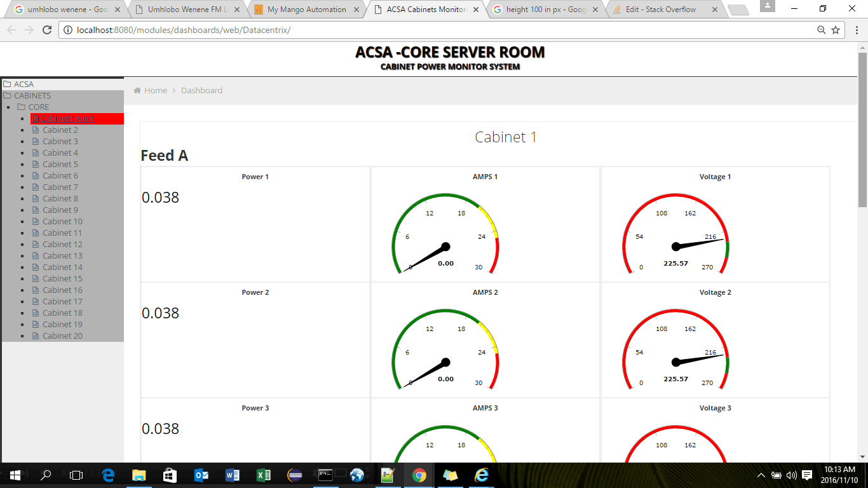Click the Power 2 value 0.038
The height and width of the screenshot is (488, 868).
(161, 313)
